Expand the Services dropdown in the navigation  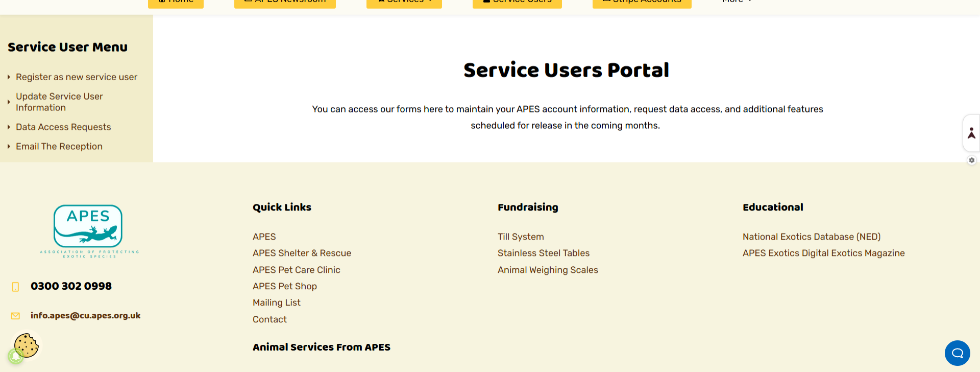tap(404, 2)
